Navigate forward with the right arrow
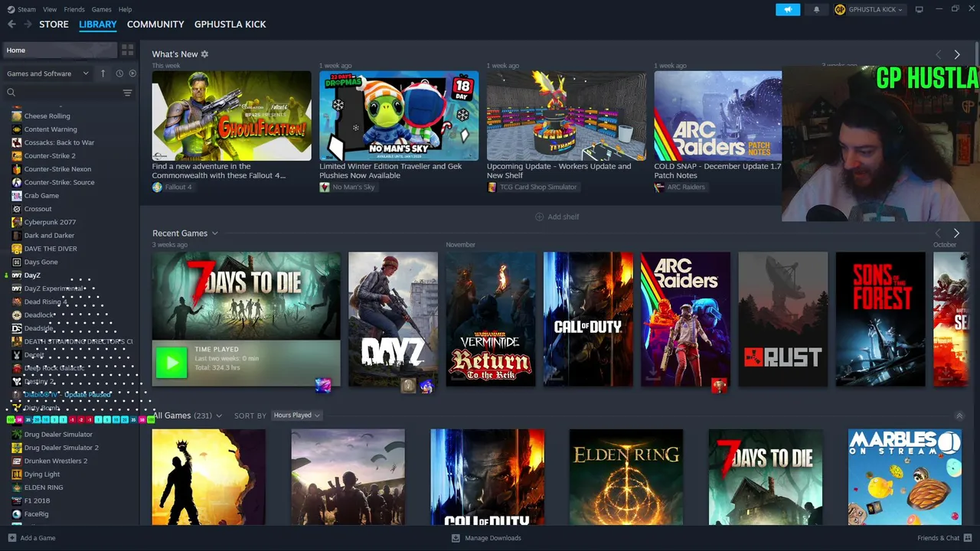 [28, 24]
